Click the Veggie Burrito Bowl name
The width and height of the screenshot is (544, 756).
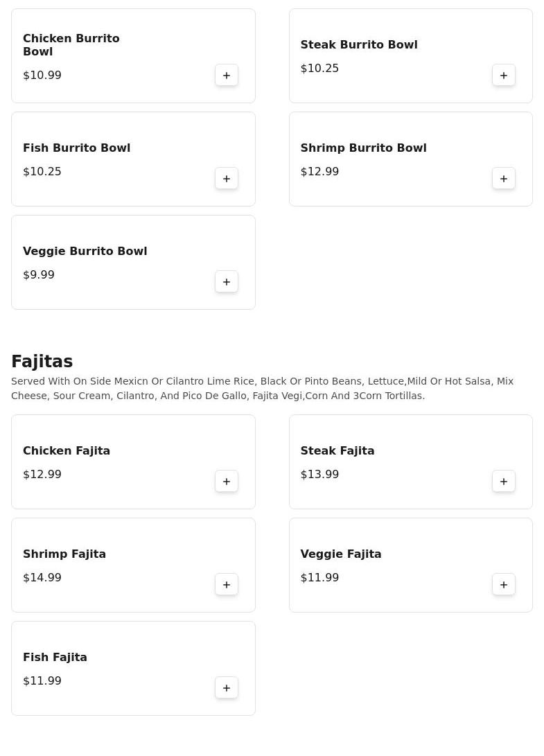click(x=85, y=252)
